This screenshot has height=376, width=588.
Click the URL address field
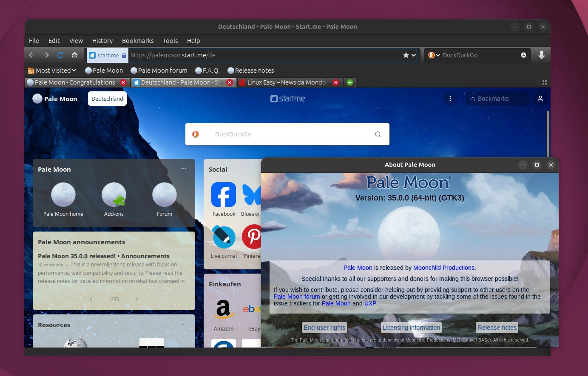pos(264,55)
